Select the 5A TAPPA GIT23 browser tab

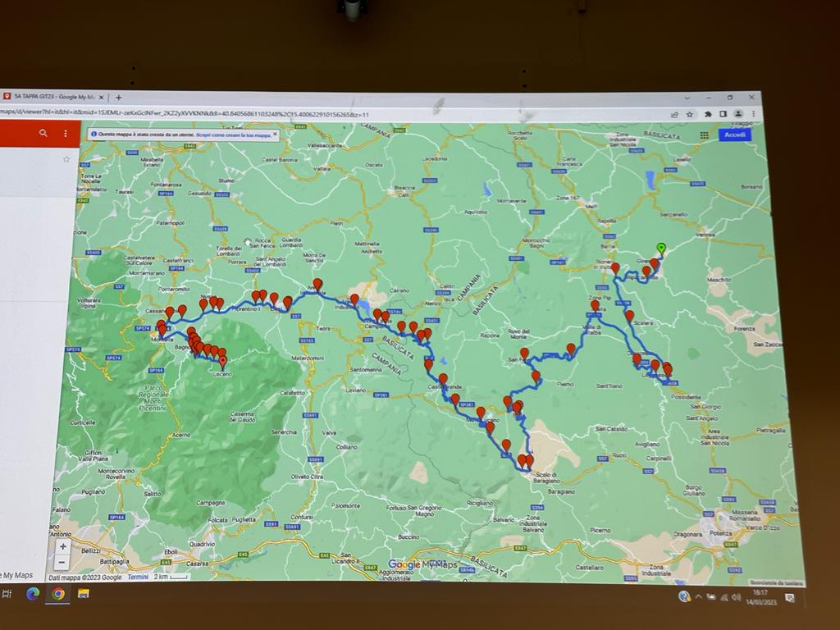[53, 97]
